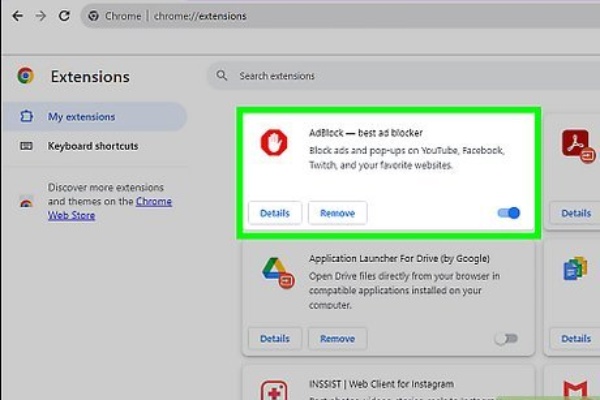This screenshot has height=400, width=600.
Task: Click the browser forward arrow
Action: (x=41, y=16)
